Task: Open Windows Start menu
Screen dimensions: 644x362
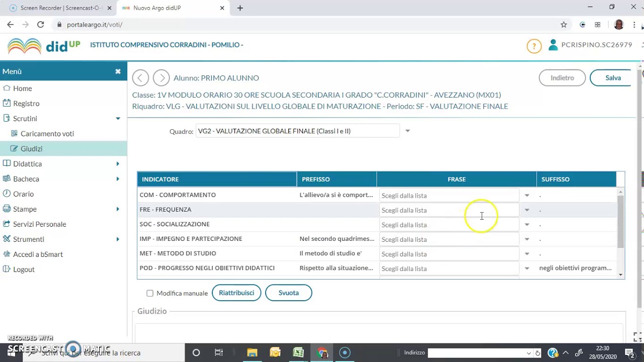Action: [x=11, y=352]
